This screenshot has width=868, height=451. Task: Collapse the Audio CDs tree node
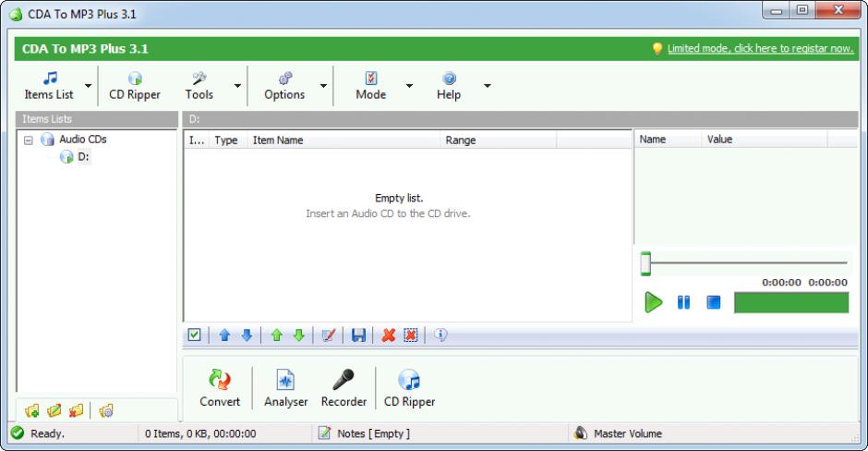29,140
